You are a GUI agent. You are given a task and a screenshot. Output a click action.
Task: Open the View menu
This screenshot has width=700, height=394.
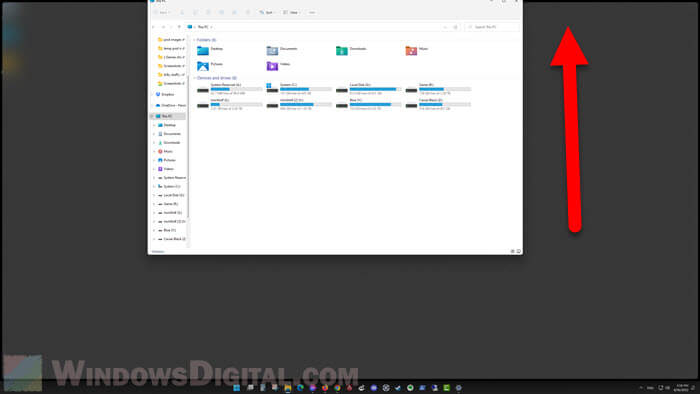(291, 12)
